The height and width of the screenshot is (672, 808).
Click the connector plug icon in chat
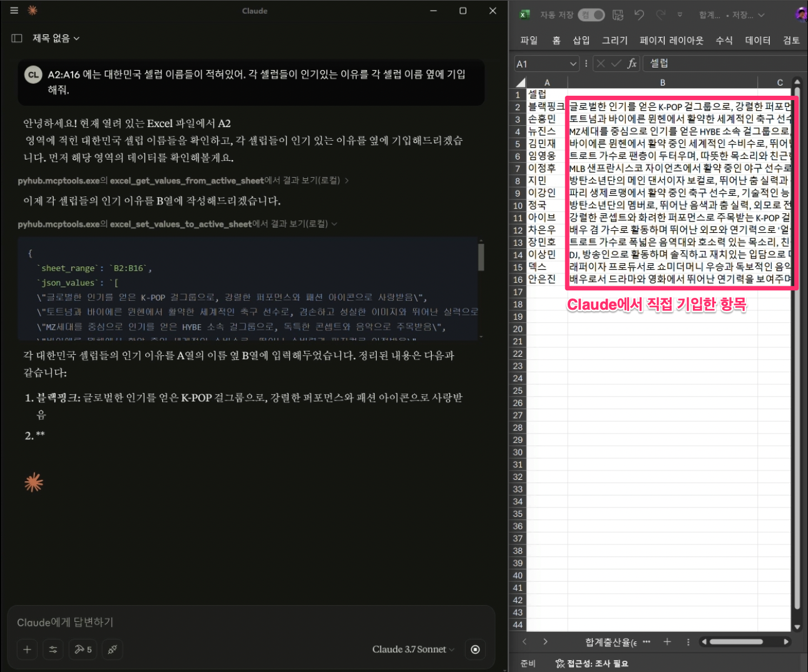pyautogui.click(x=113, y=649)
